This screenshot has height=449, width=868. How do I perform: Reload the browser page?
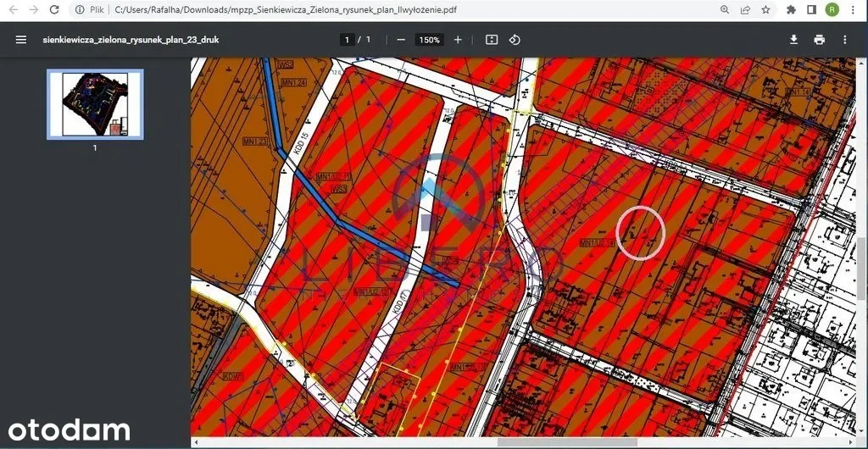pyautogui.click(x=55, y=10)
